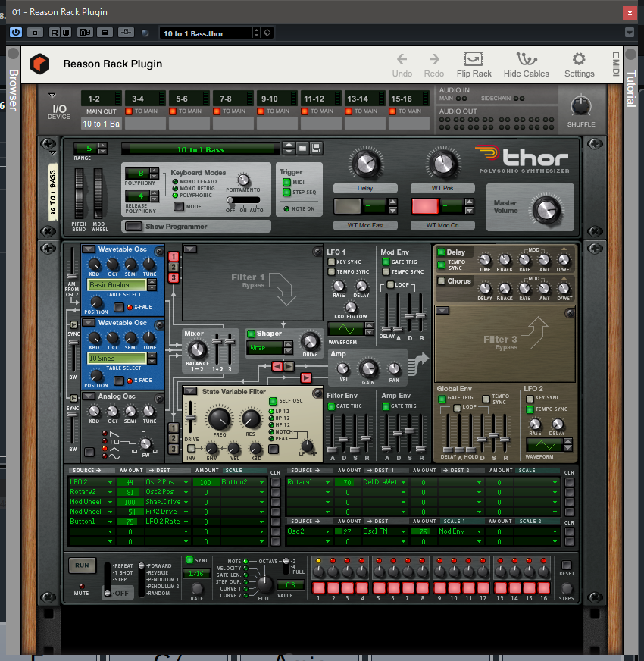Click the Master Volume knob
644x661 pixels.
click(546, 210)
